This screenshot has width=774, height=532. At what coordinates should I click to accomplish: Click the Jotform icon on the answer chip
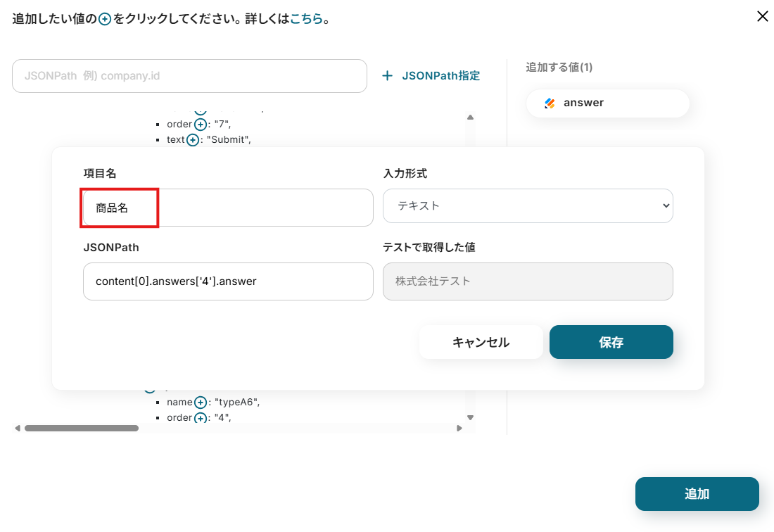[550, 103]
